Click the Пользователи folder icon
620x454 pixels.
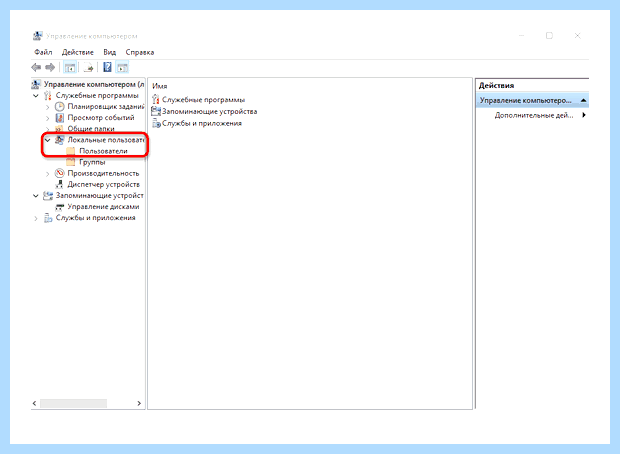(71, 151)
